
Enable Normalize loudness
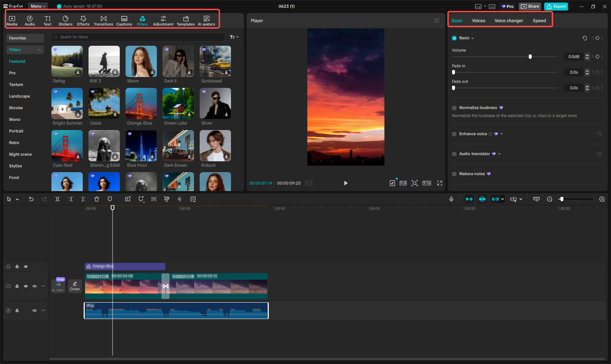tap(454, 108)
